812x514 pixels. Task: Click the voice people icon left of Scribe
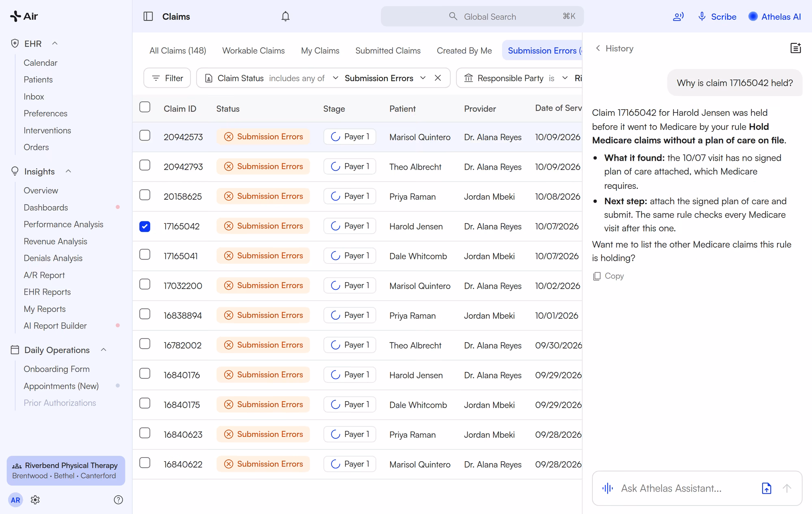point(678,17)
